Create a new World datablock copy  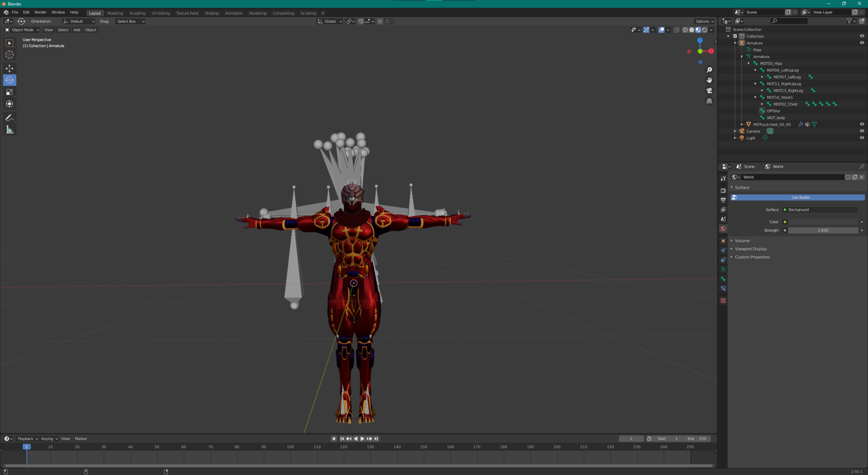pos(855,177)
